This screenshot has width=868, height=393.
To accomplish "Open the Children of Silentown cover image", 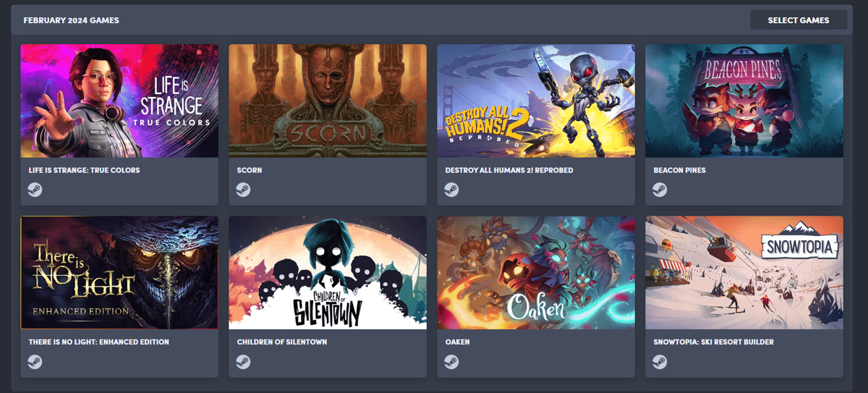I will point(328,272).
